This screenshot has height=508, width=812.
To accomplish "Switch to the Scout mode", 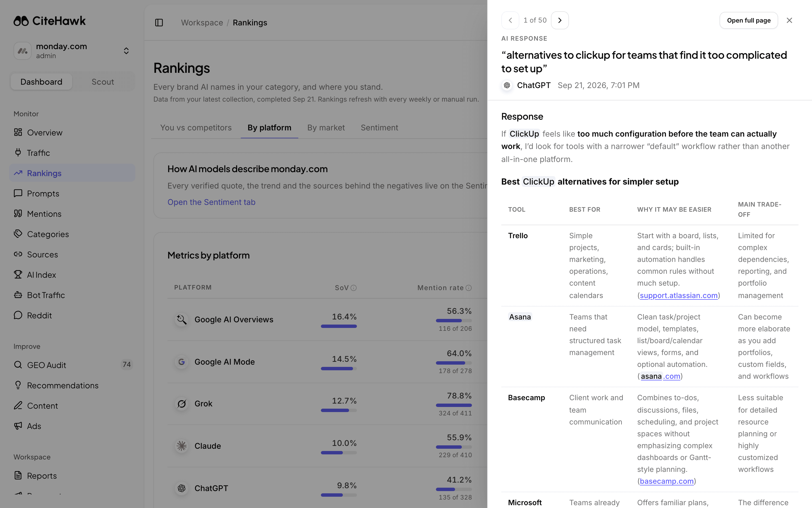I will [103, 82].
